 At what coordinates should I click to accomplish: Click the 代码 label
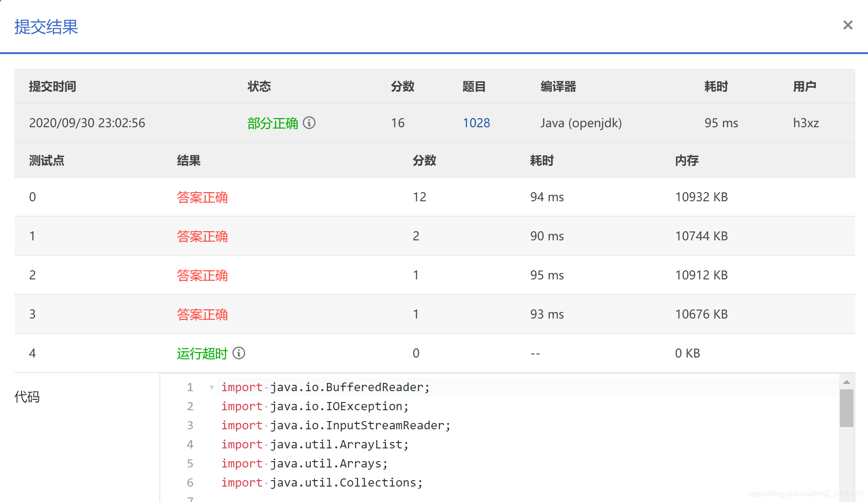pos(27,397)
